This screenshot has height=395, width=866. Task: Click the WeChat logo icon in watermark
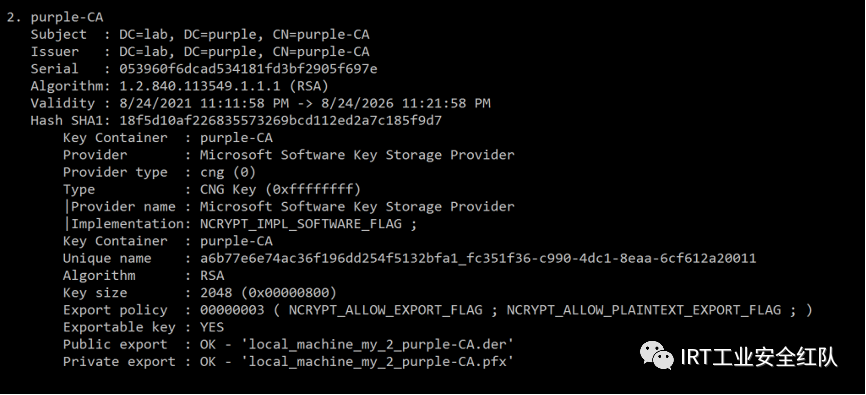pyautogui.click(x=657, y=355)
